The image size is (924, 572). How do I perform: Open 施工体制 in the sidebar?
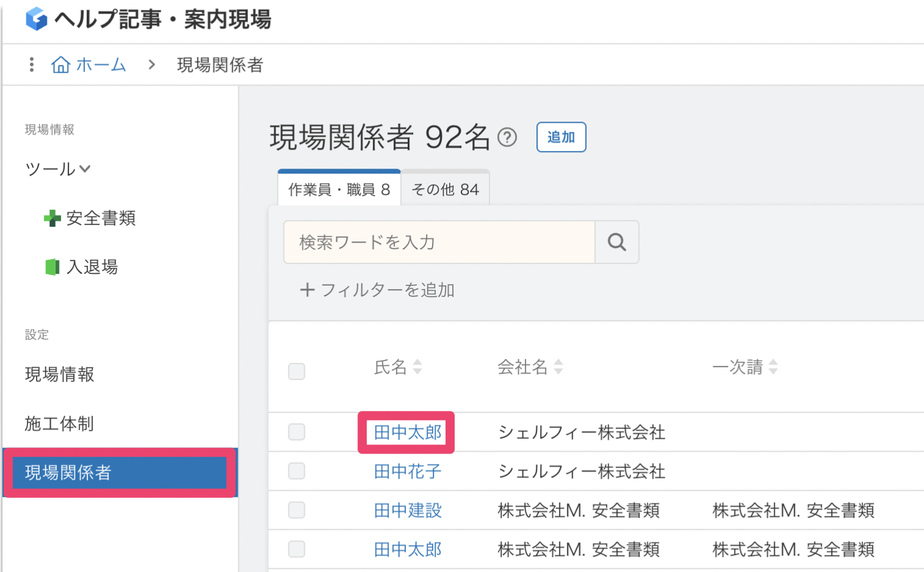coord(59,424)
